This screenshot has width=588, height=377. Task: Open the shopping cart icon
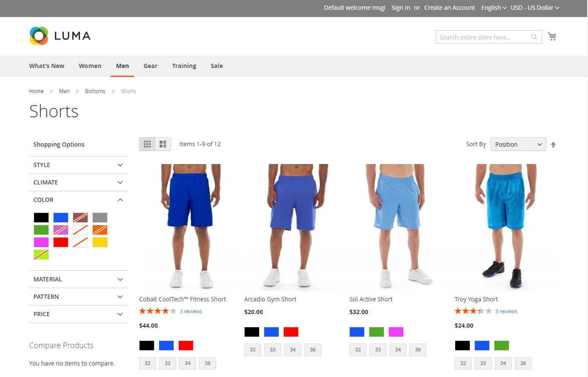552,36
